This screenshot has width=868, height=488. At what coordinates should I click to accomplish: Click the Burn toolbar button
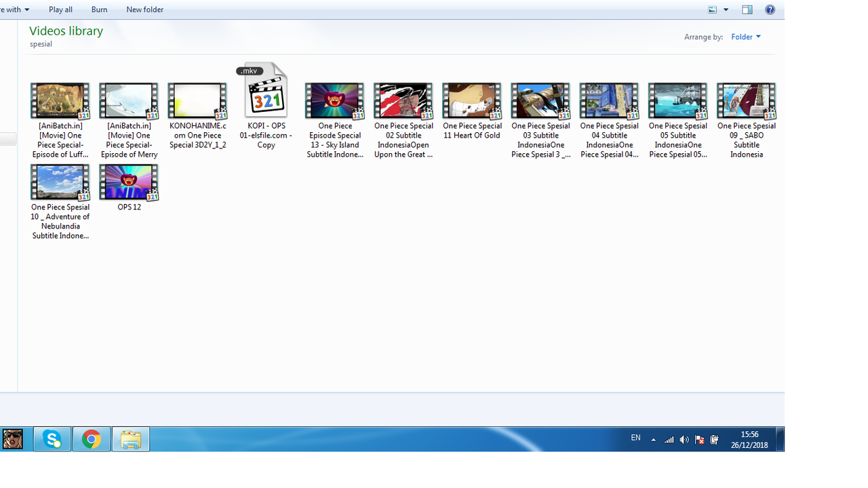(99, 9)
